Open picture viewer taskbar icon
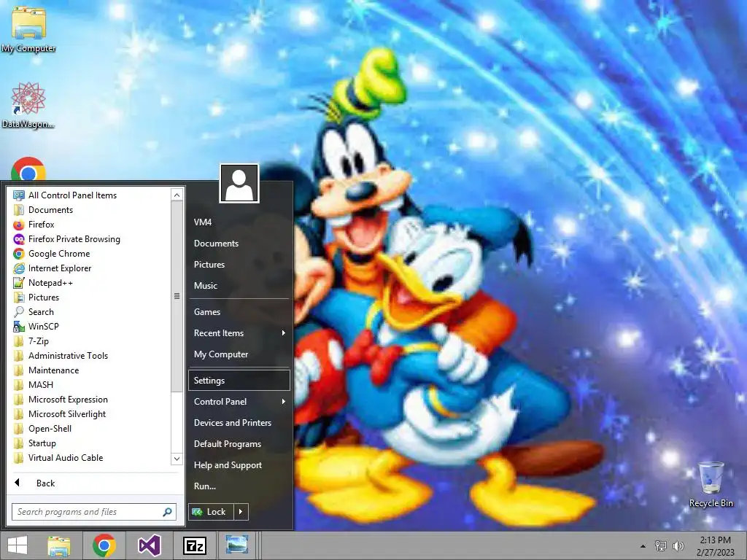The height and width of the screenshot is (560, 747). point(237,545)
